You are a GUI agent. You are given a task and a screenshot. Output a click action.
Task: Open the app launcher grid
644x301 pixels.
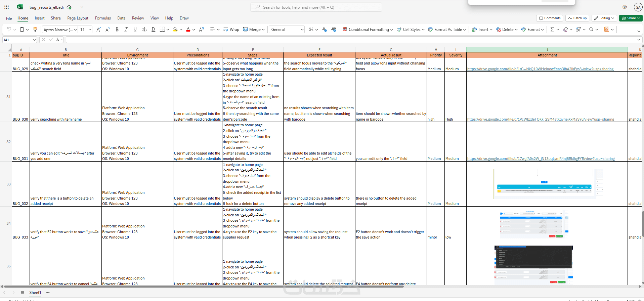6,7
